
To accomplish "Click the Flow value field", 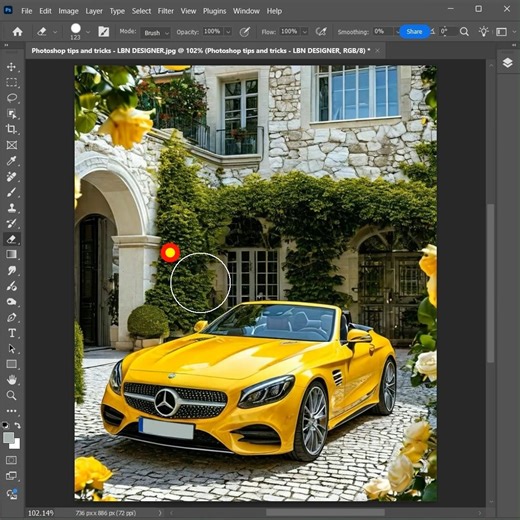I will click(x=289, y=32).
